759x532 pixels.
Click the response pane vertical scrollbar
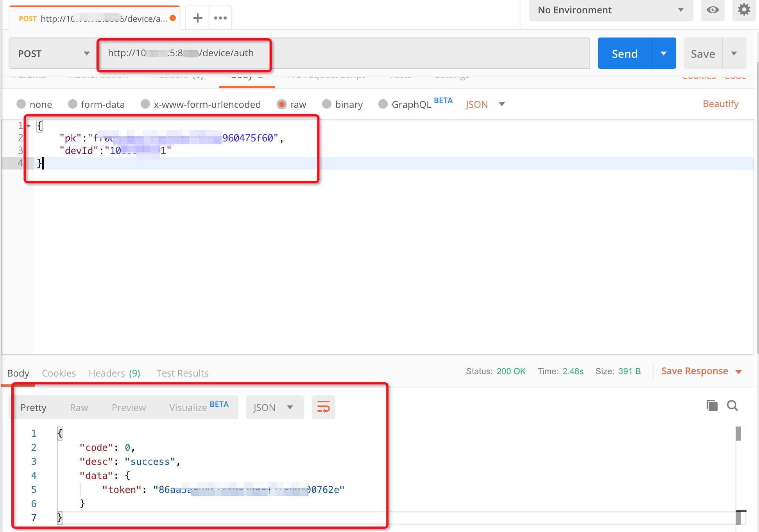click(x=738, y=434)
